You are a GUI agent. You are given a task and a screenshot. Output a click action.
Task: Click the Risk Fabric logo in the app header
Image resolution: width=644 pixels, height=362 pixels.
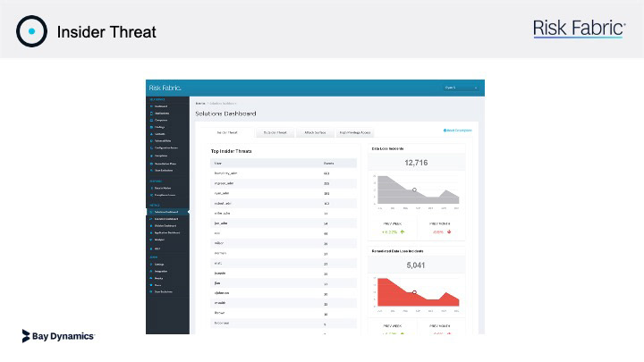tap(165, 88)
